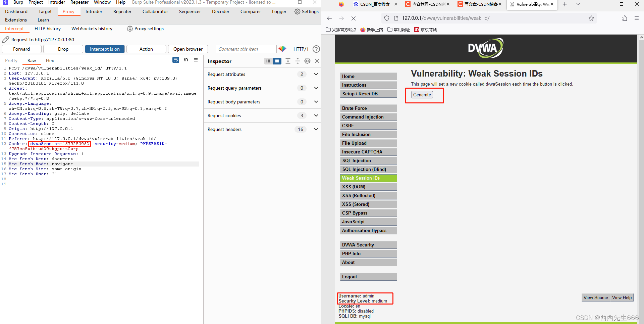Collapse all Inspector sections

coord(298,61)
